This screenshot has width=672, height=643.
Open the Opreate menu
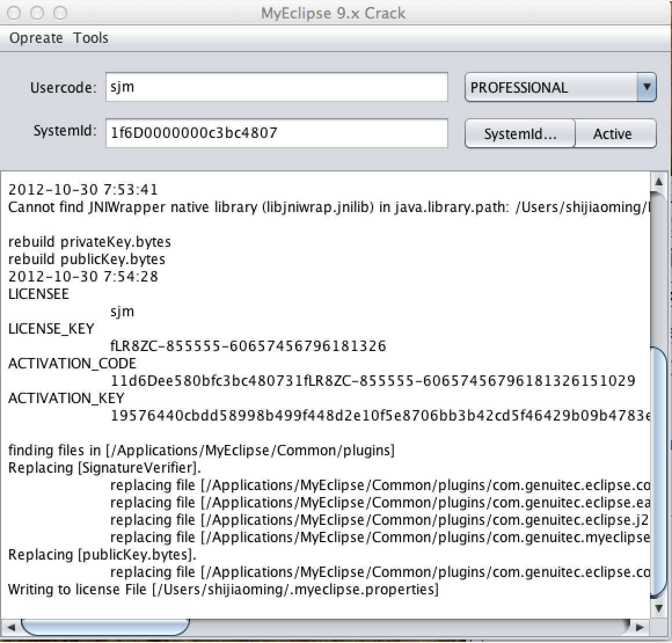coord(36,38)
